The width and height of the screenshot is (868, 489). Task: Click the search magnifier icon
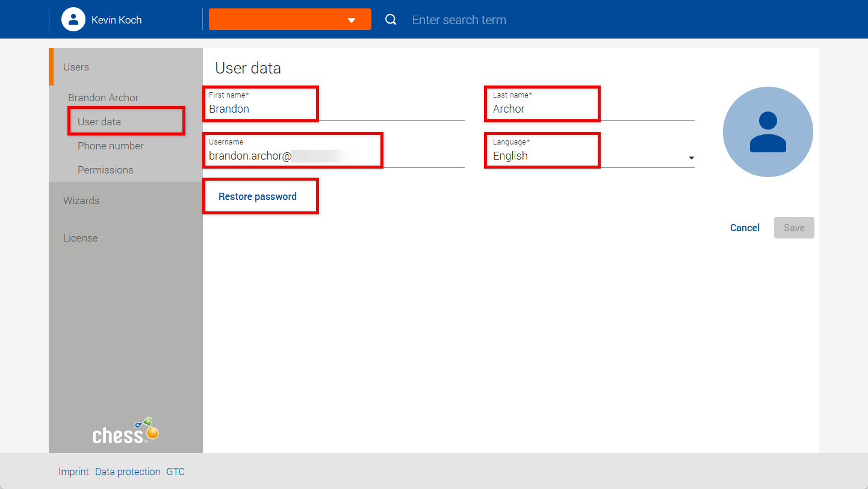[391, 20]
